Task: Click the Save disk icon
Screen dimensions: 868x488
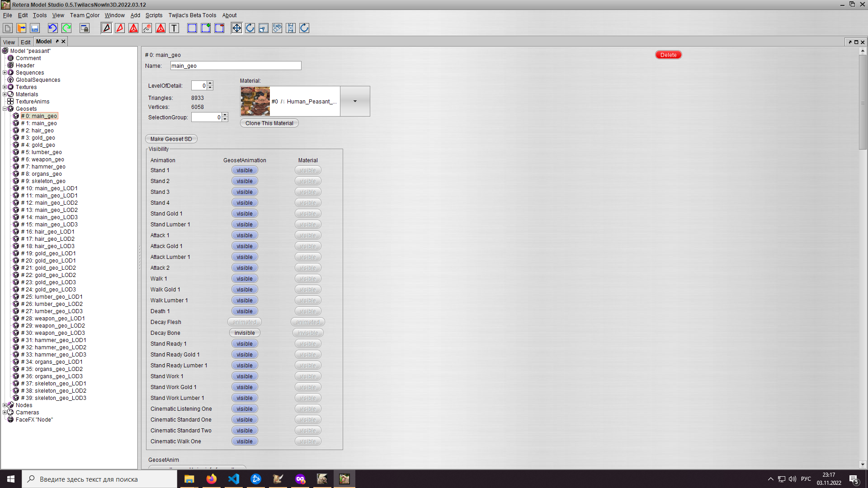Action: (x=35, y=28)
